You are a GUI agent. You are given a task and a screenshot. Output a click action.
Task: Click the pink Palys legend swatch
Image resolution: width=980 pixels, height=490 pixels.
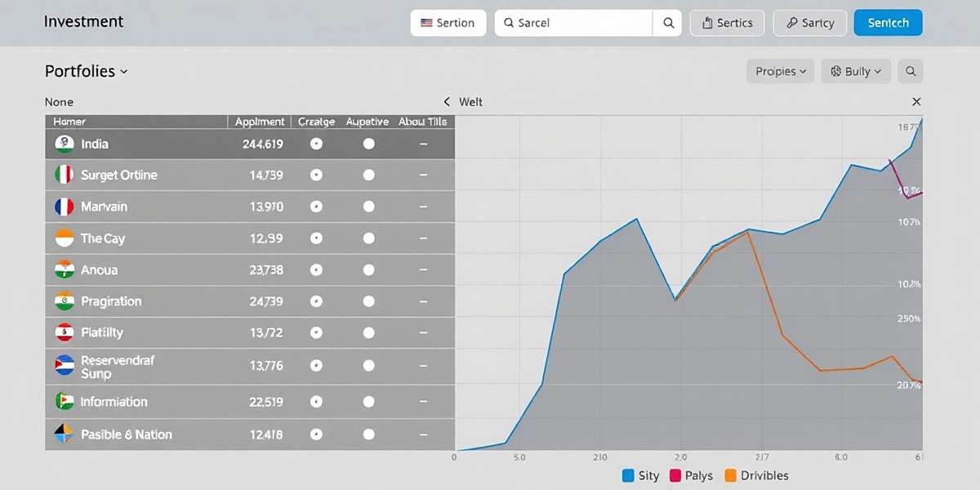pos(675,475)
